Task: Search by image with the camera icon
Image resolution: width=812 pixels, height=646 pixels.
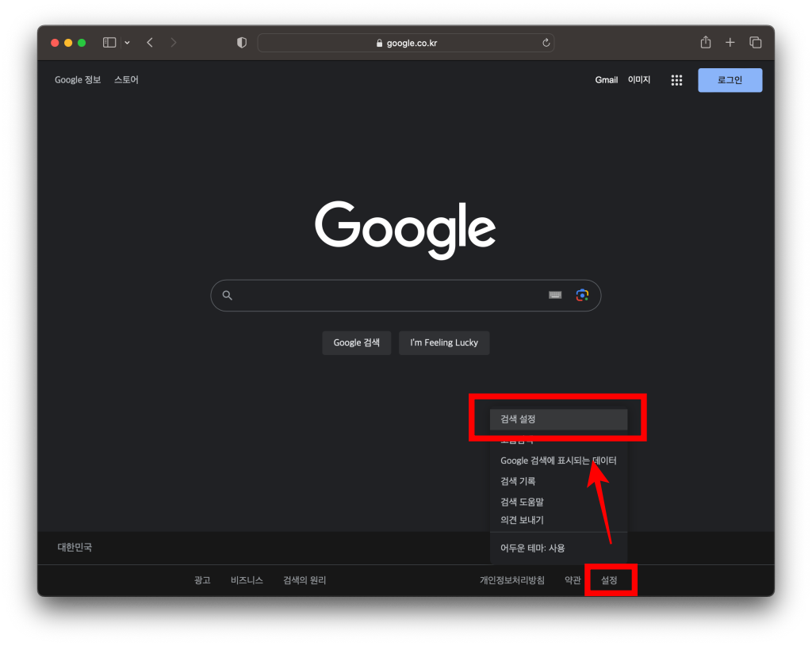Action: point(582,295)
